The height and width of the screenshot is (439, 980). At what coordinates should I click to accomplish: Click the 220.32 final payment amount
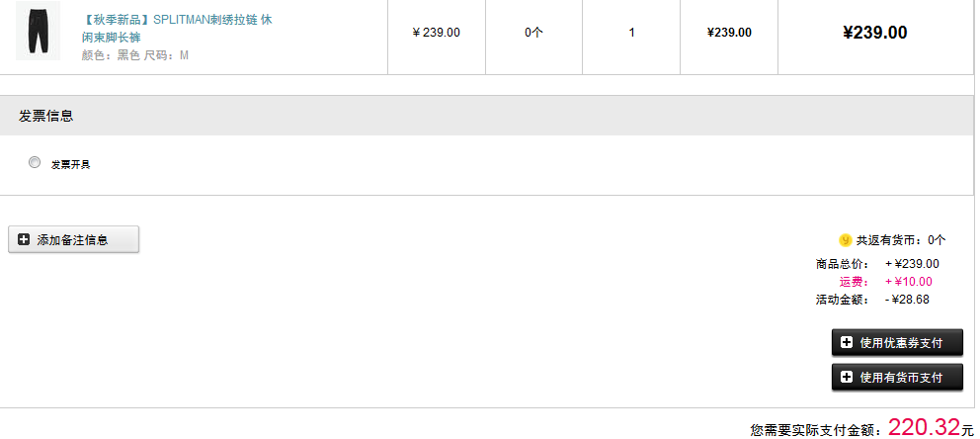point(924,427)
